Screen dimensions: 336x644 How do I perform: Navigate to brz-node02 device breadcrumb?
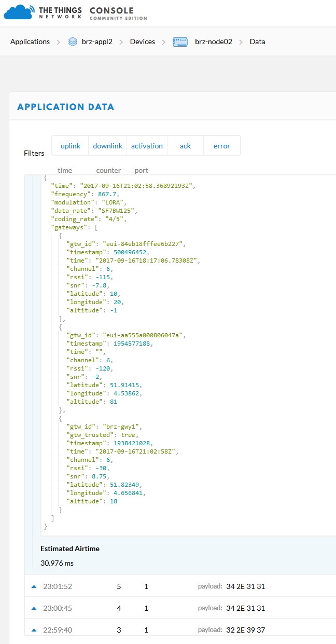pyautogui.click(x=212, y=42)
